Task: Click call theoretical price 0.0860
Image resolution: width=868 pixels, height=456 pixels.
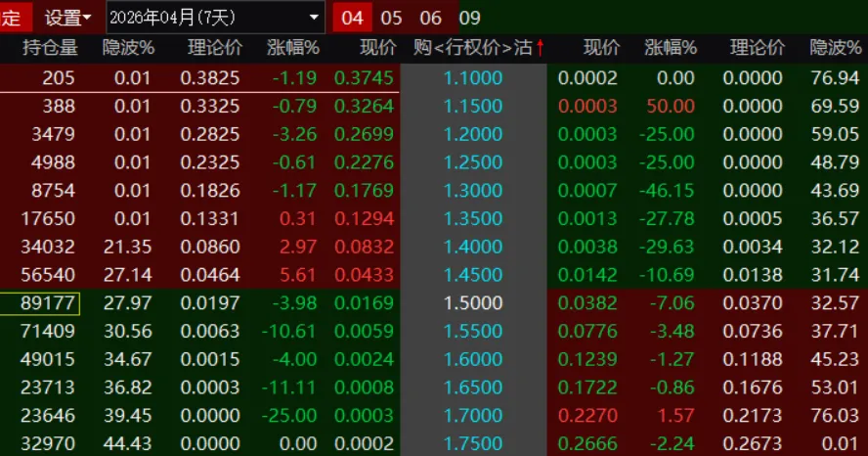Action: click(x=210, y=247)
